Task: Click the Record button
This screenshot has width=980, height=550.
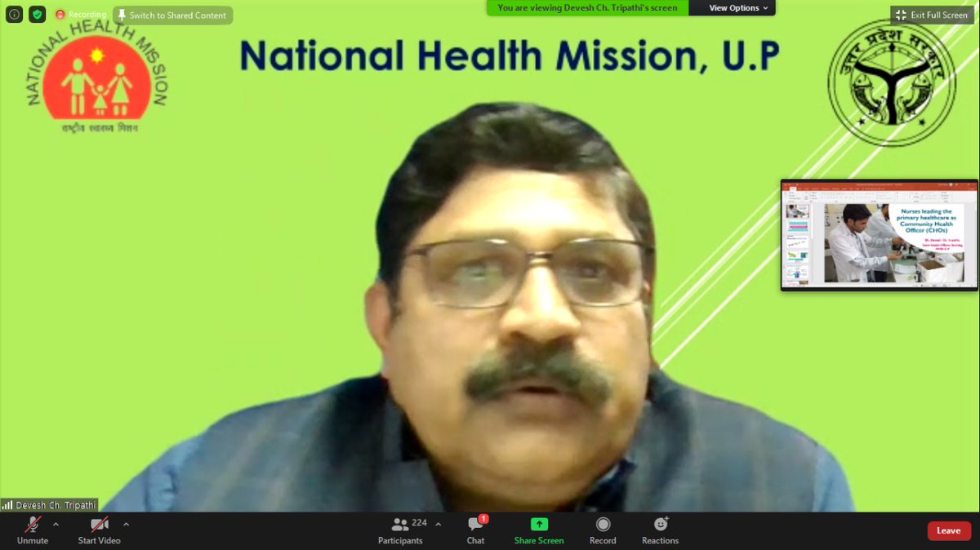Action: click(x=603, y=530)
